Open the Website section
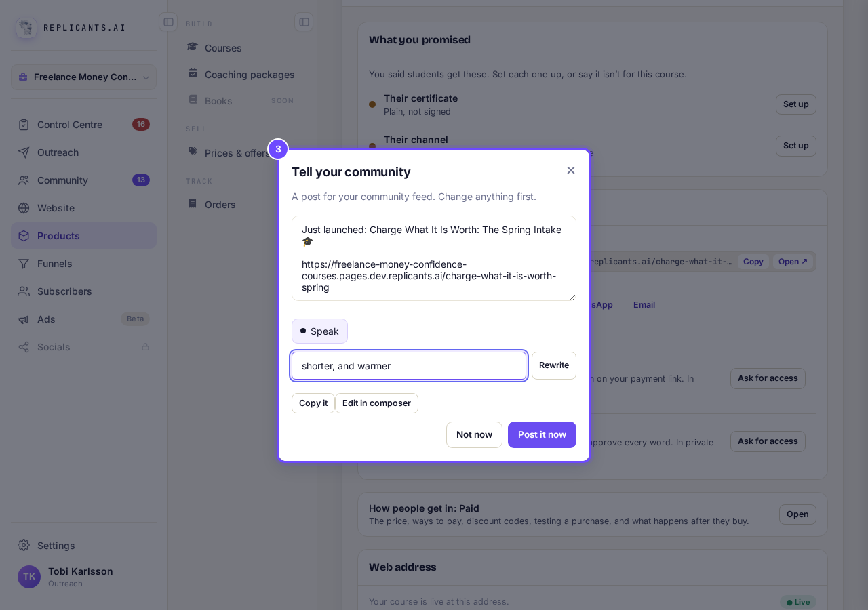Image resolution: width=868 pixels, height=610 pixels. point(83,208)
